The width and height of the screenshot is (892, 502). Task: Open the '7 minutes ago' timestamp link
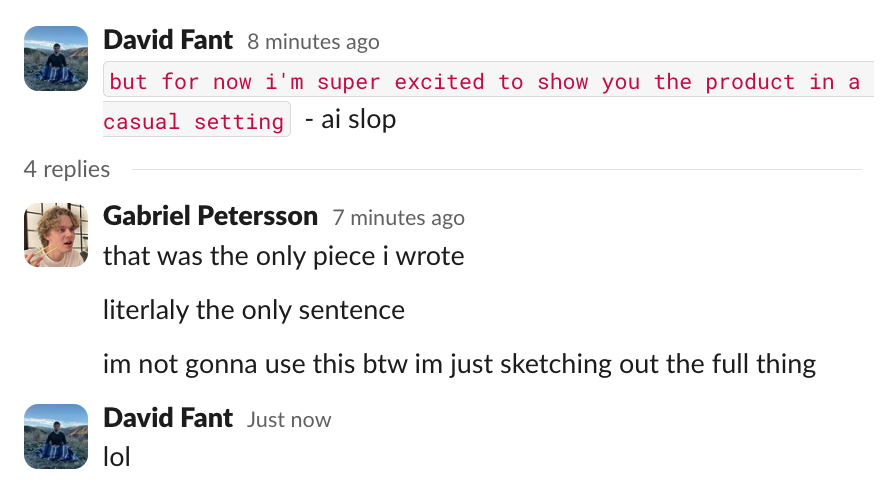[x=398, y=217]
